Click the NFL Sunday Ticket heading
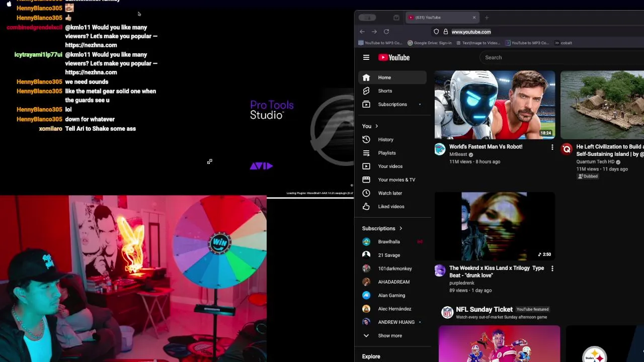 point(484,310)
